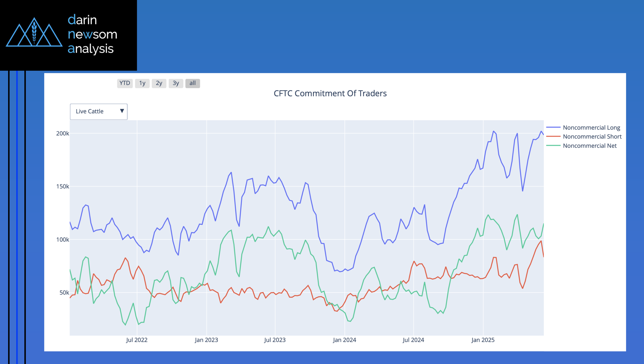Switch chart range to 1y

click(x=142, y=83)
